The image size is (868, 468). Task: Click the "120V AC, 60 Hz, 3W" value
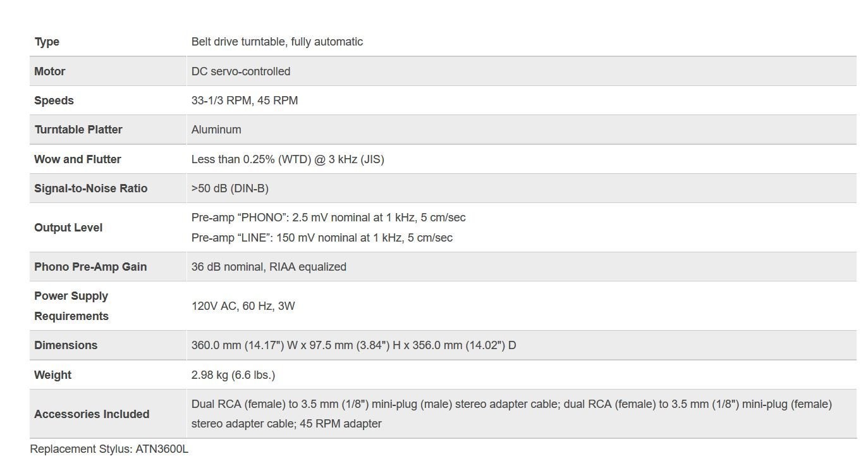click(x=243, y=306)
